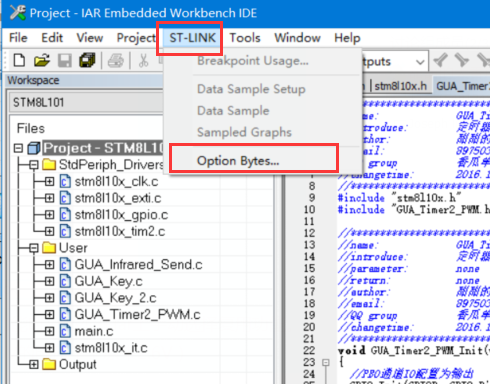
Task: Select stm8l10x_gpio.c in the file tree
Action: coord(121,215)
